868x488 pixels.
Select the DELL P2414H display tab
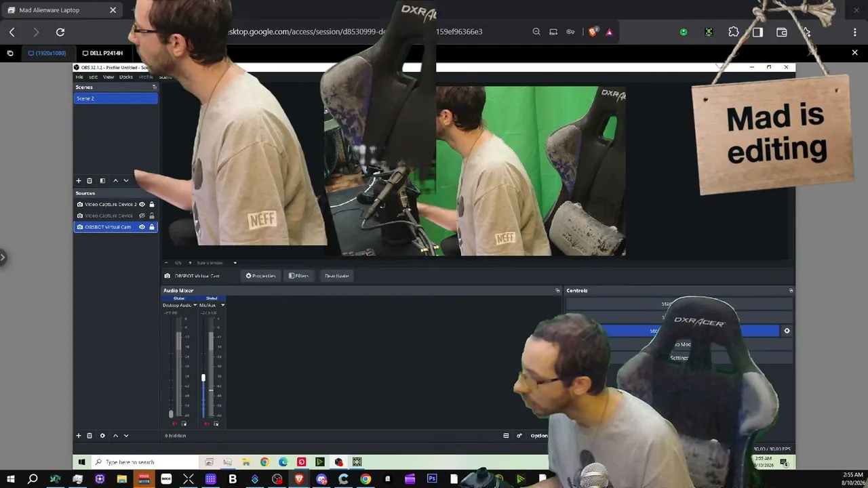(102, 53)
